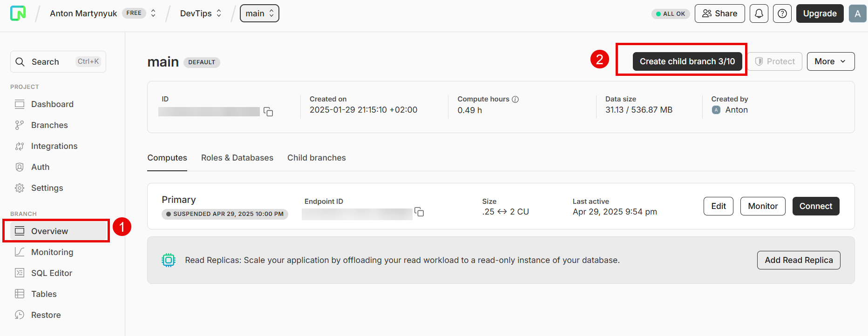Click the Auth shield icon
The image size is (868, 336).
[20, 167]
